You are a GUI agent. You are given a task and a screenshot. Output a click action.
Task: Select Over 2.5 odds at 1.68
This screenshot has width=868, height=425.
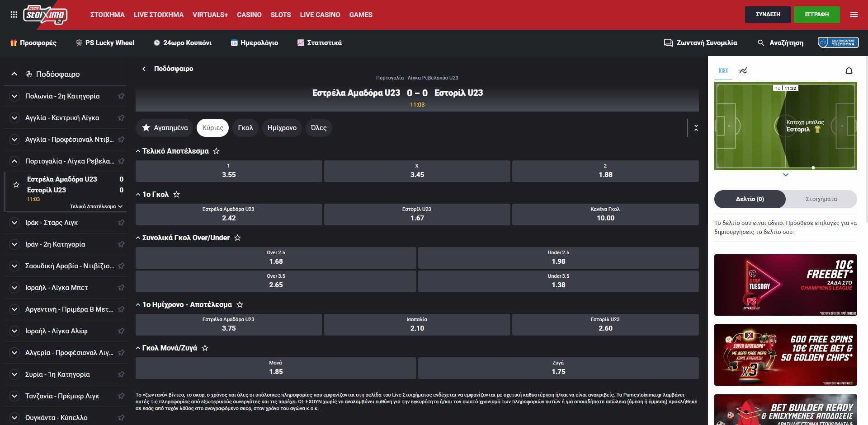pos(276,257)
